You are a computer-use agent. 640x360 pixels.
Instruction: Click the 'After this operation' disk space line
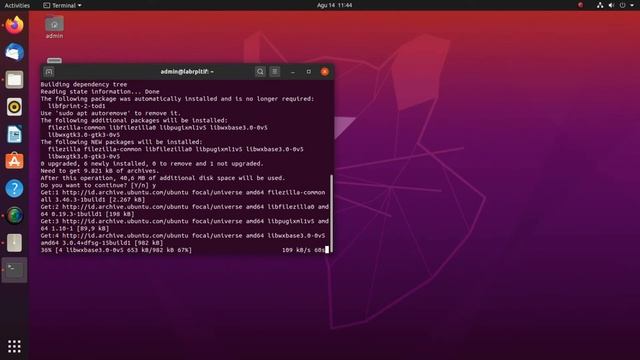pos(163,178)
